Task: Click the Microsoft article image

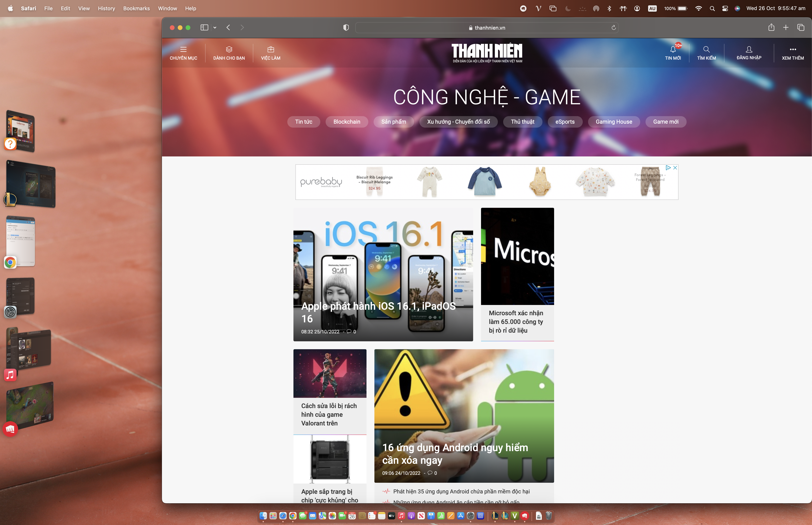Action: [x=517, y=256]
